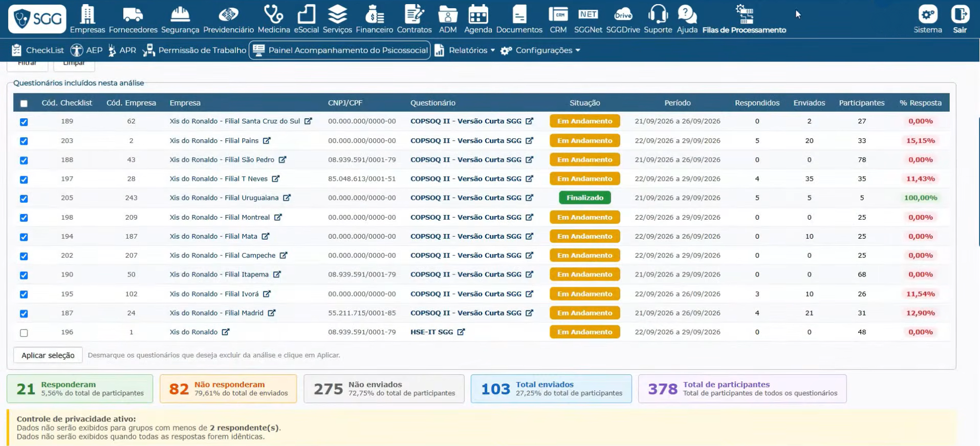This screenshot has height=446, width=980.
Task: Click the Sair logout icon
Action: pyautogui.click(x=960, y=14)
